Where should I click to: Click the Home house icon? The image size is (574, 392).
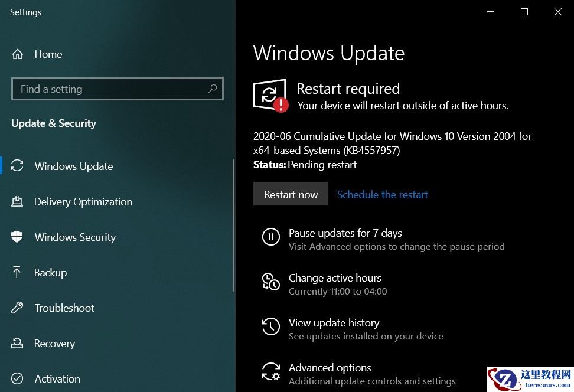pos(18,54)
